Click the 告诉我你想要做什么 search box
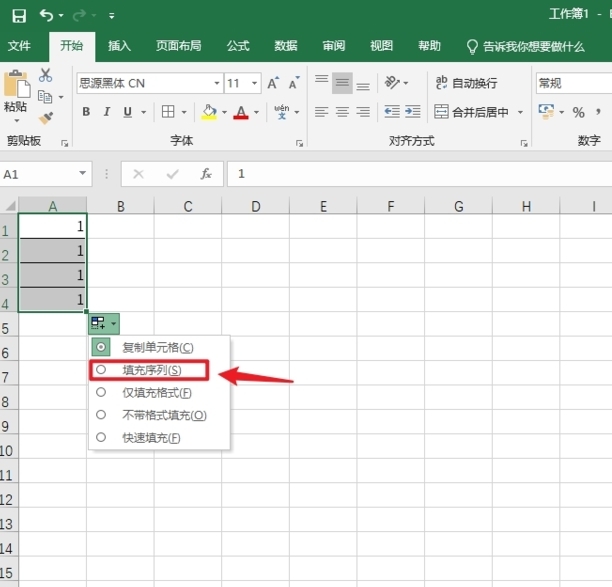 (x=526, y=47)
